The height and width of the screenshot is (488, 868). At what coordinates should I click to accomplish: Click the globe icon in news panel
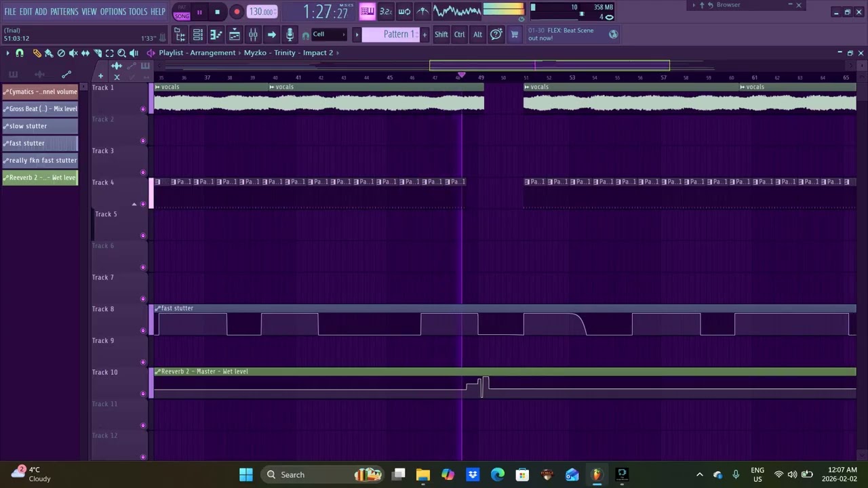(x=613, y=35)
